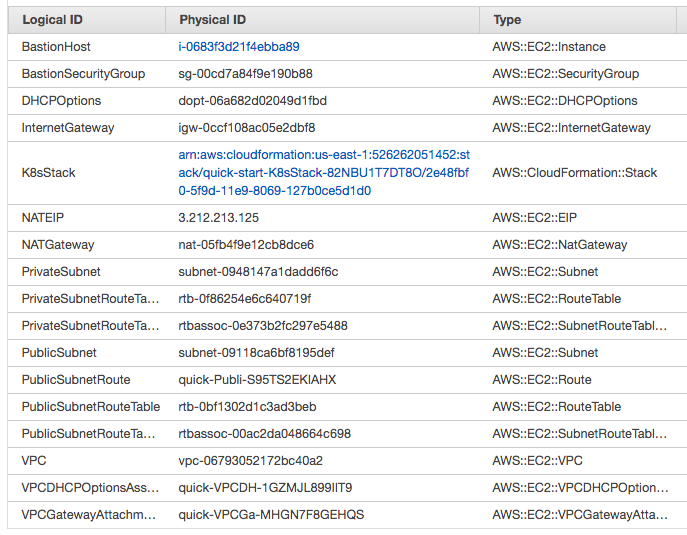The height and width of the screenshot is (535, 687).
Task: Select the NATGateway logical ID cell
Action: tap(58, 245)
